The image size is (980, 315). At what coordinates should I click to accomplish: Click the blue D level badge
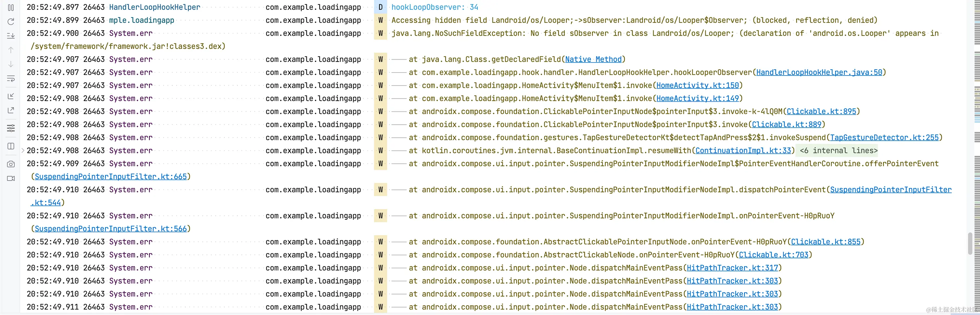click(x=380, y=7)
